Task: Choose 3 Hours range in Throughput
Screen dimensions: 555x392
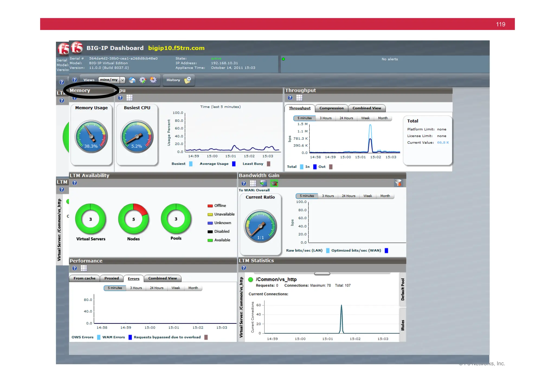Action: pos(325,118)
